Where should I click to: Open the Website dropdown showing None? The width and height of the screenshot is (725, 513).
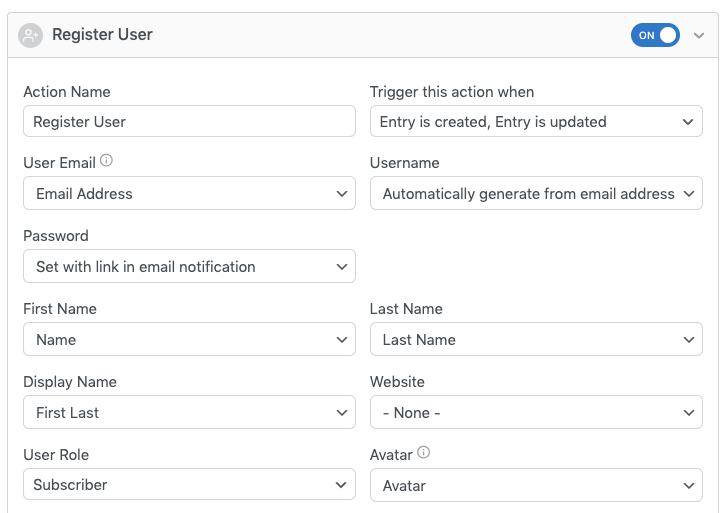536,412
